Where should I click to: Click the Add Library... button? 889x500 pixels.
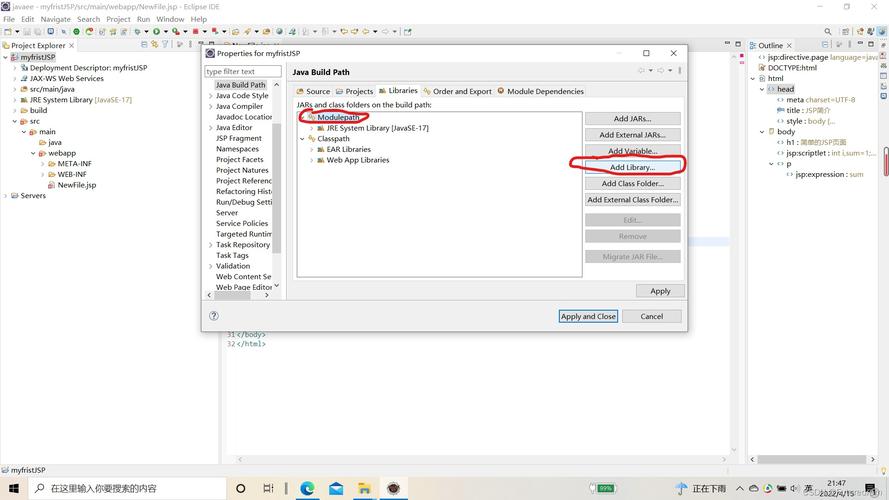click(632, 167)
